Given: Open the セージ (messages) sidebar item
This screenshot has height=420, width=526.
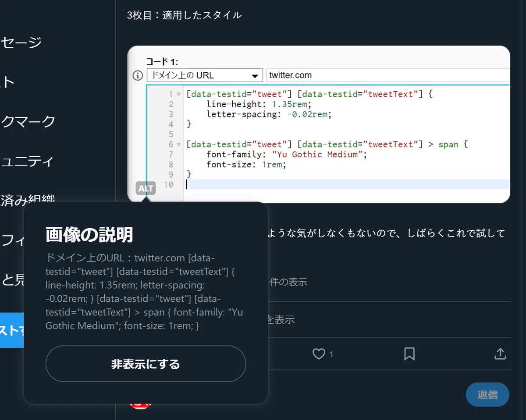Looking at the screenshot, I should [x=21, y=42].
